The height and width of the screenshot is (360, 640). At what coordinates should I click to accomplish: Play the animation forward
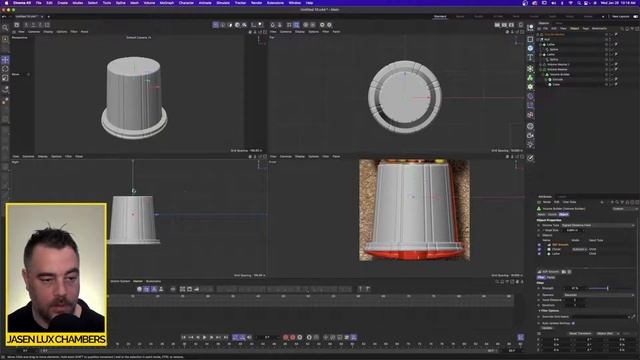pos(204,337)
